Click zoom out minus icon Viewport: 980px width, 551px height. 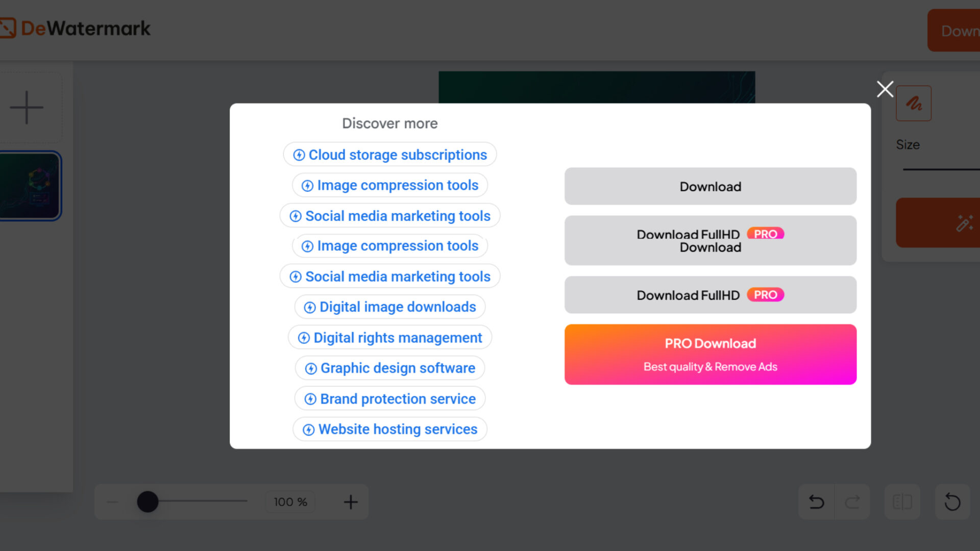[113, 502]
